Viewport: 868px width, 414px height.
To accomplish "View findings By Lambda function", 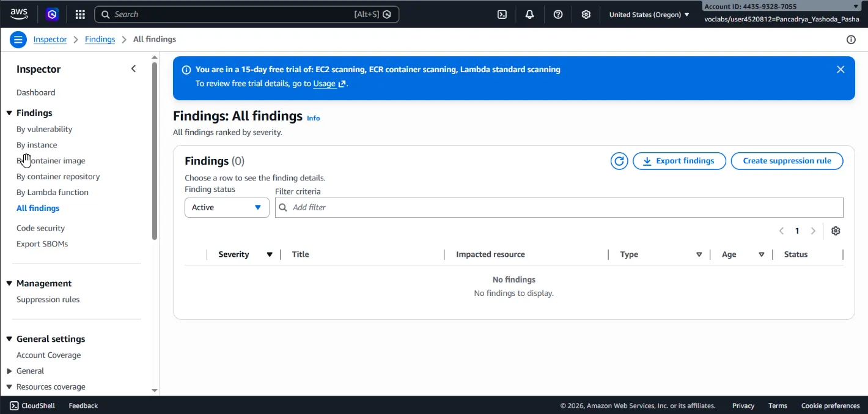I will (53, 192).
